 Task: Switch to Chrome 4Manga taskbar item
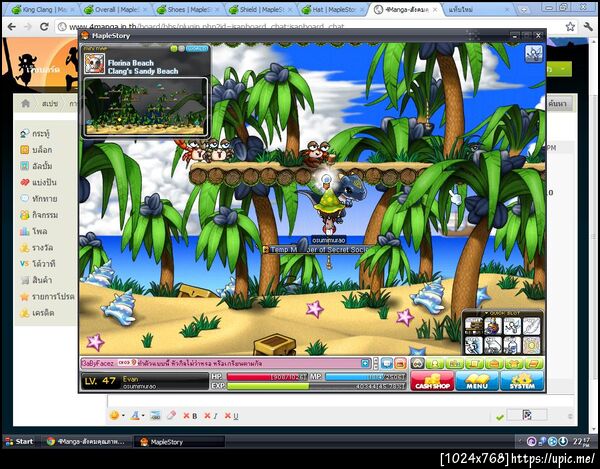tap(86, 441)
